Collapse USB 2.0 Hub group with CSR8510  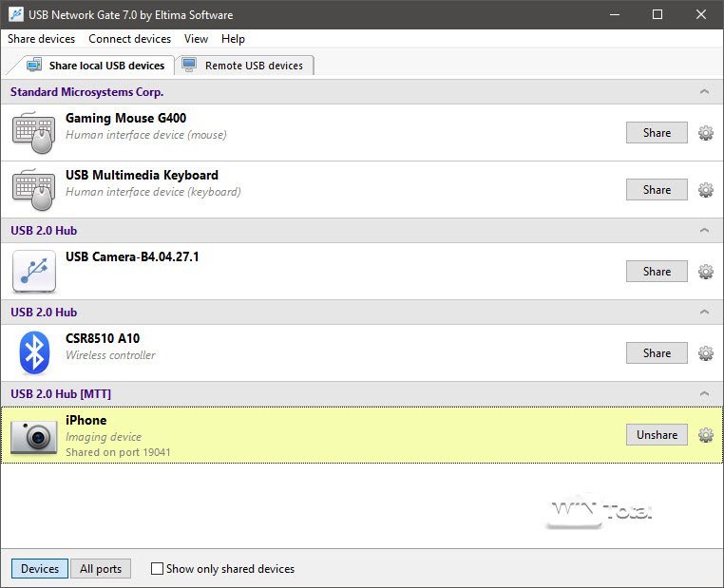704,312
